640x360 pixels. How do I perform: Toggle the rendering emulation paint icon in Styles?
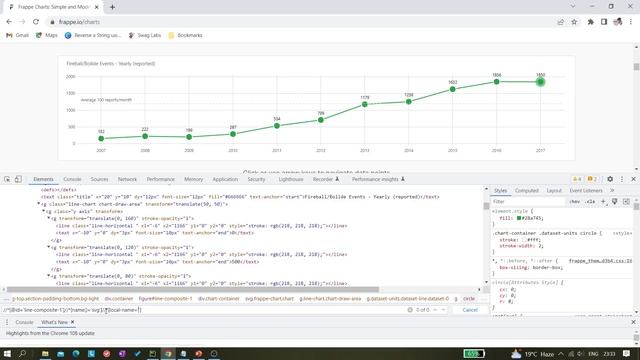pyautogui.click(x=614, y=201)
